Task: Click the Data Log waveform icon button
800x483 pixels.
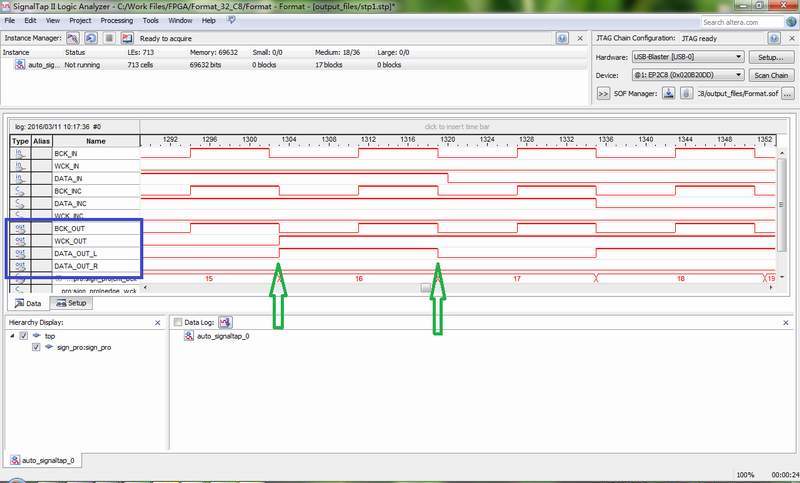Action: (225, 322)
